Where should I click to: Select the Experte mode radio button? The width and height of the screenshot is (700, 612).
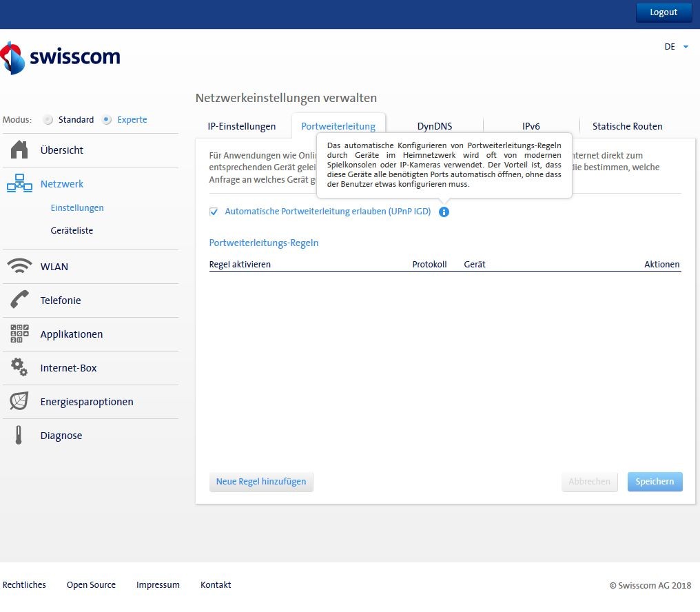(x=107, y=119)
